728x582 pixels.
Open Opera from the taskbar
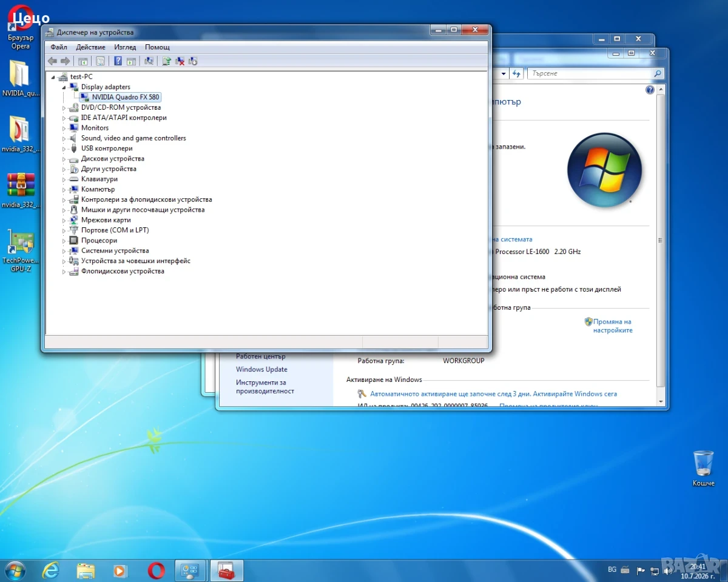(x=156, y=570)
